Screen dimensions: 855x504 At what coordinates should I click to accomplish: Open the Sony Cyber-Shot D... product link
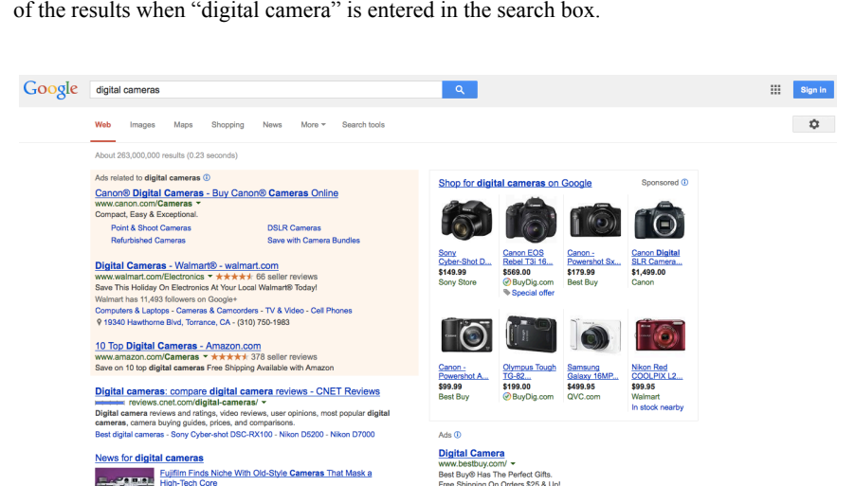(x=464, y=257)
